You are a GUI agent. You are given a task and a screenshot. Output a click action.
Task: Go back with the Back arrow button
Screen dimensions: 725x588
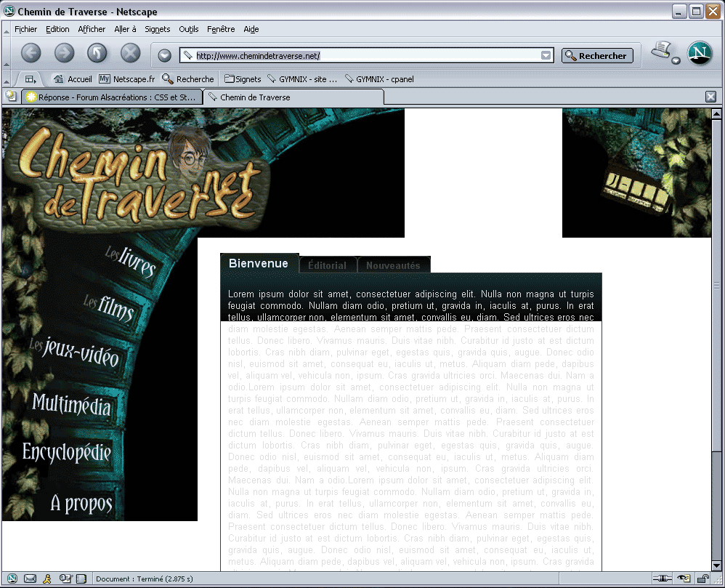[31, 53]
